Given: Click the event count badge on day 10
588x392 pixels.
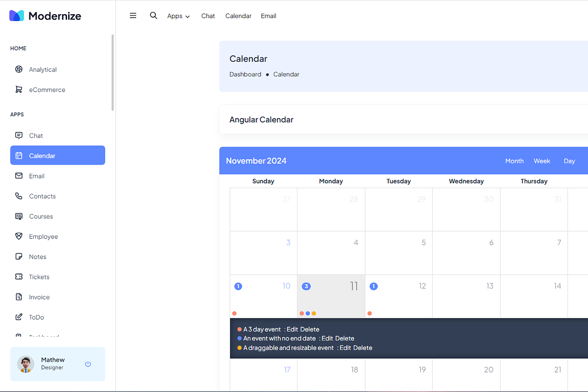Looking at the screenshot, I should [x=238, y=286].
